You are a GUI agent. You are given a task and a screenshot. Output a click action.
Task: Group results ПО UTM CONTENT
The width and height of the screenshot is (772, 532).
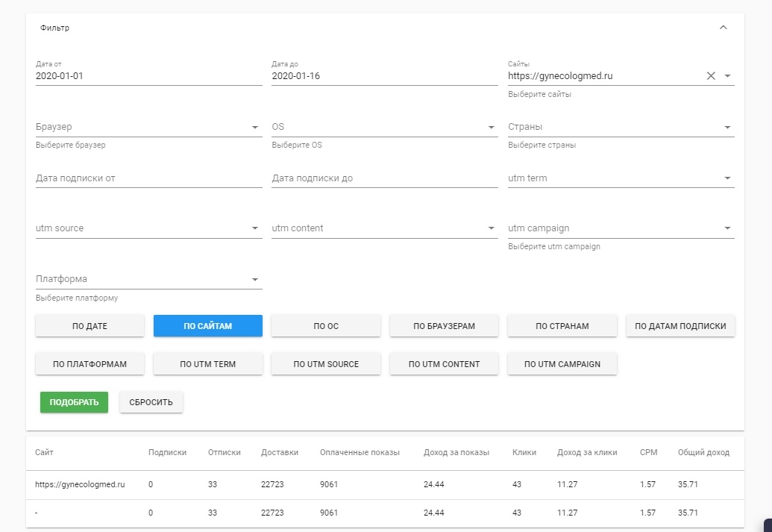pyautogui.click(x=444, y=364)
